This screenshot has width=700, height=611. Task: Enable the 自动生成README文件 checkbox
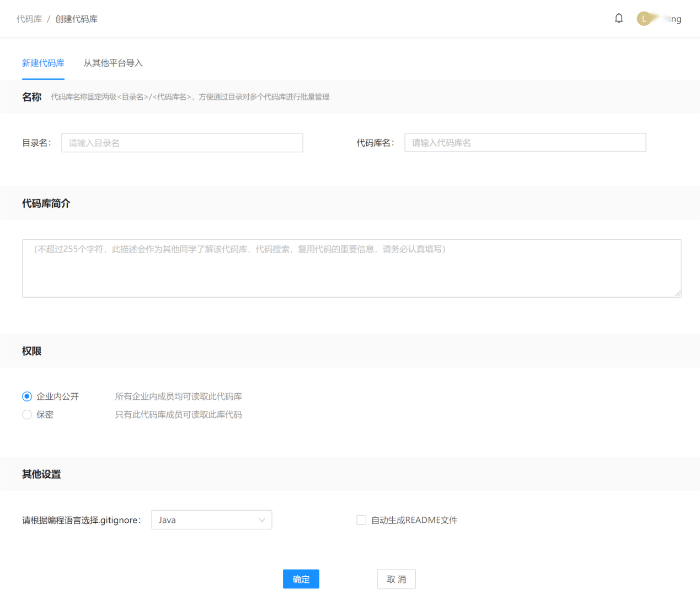click(361, 520)
